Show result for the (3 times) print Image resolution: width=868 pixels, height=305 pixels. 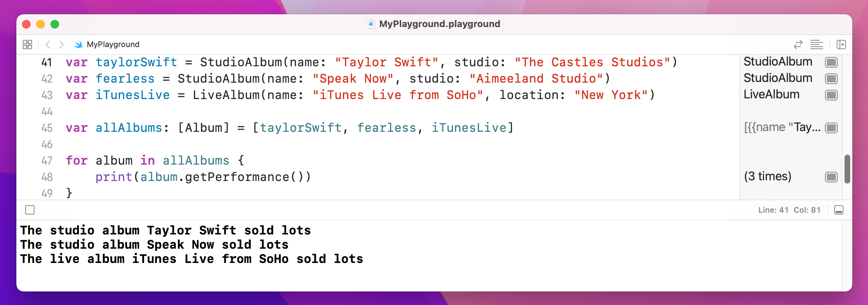831,177
